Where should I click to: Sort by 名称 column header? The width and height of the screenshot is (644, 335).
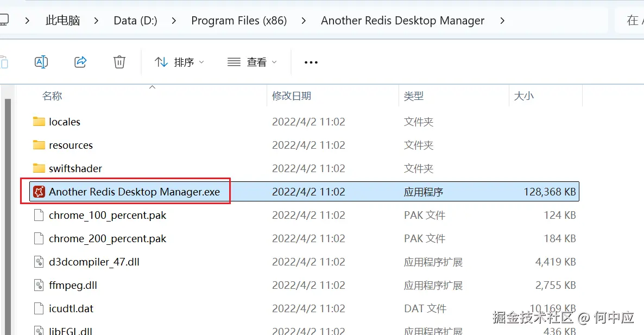click(52, 96)
